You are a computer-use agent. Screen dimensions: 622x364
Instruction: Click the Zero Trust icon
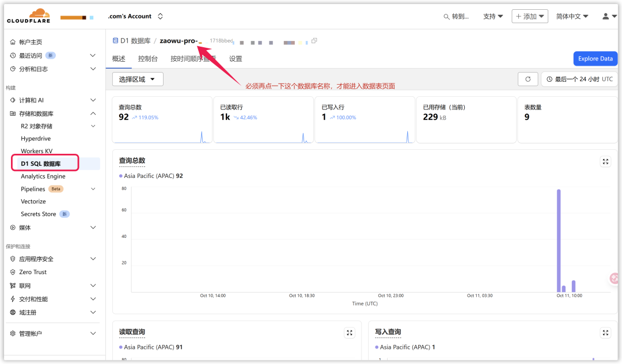[x=13, y=272]
